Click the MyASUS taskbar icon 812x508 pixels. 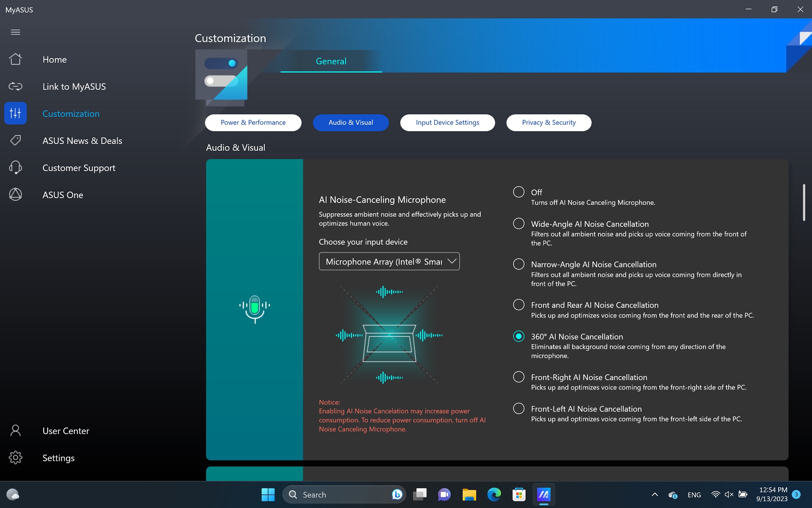click(543, 494)
